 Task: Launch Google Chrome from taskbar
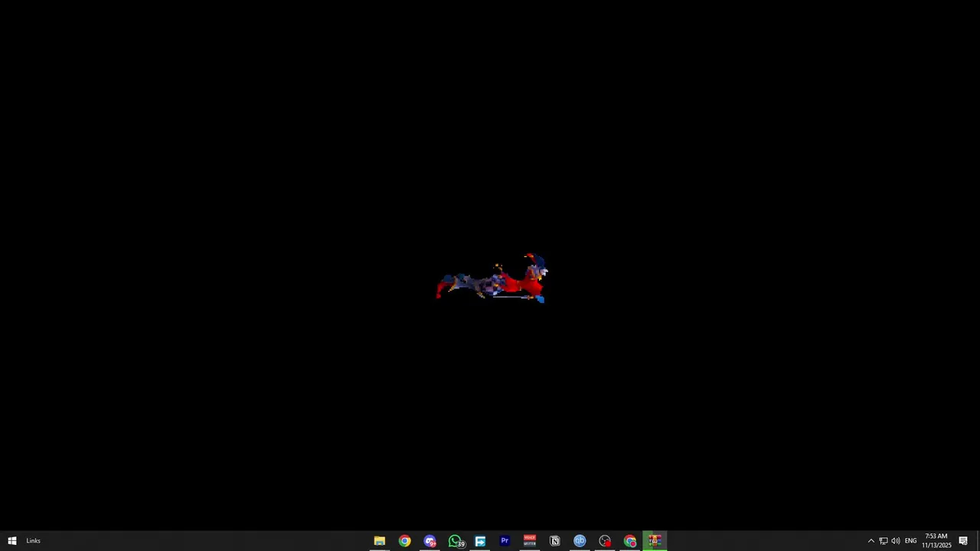pos(405,541)
